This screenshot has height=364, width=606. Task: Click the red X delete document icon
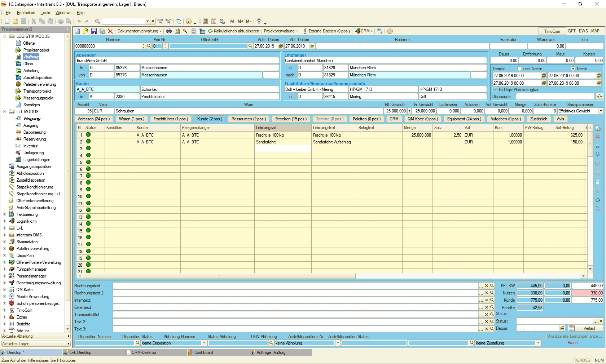[110, 31]
